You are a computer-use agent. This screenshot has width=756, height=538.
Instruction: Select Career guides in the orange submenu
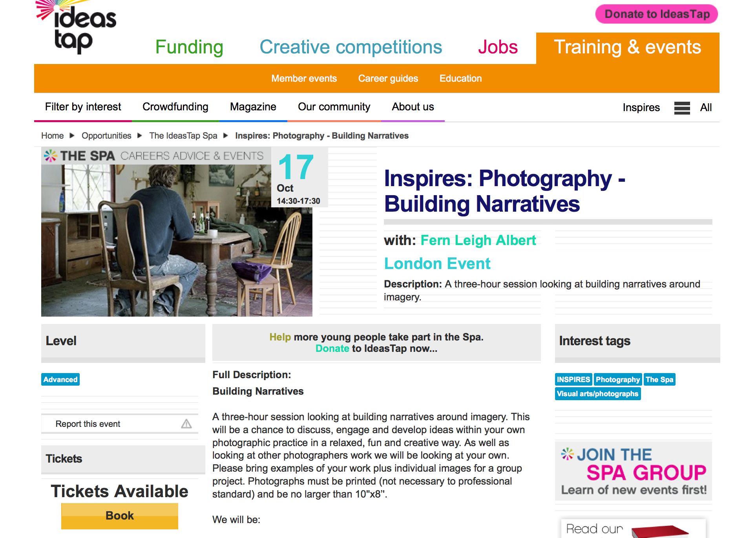(x=388, y=79)
